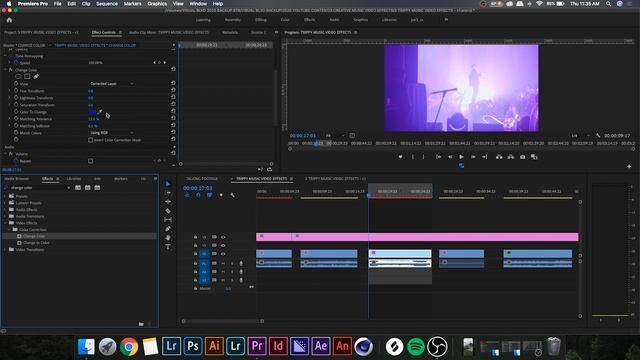Open the Markers menu
This screenshot has width=640, height=360.
click(x=133, y=4)
